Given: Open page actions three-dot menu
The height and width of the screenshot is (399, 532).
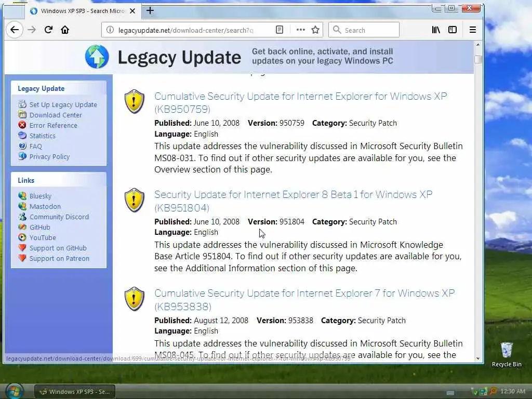Looking at the screenshot, I should tap(301, 30).
